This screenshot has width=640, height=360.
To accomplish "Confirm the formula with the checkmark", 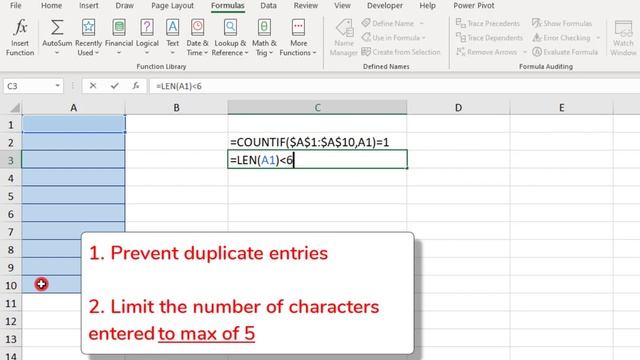I will [115, 86].
